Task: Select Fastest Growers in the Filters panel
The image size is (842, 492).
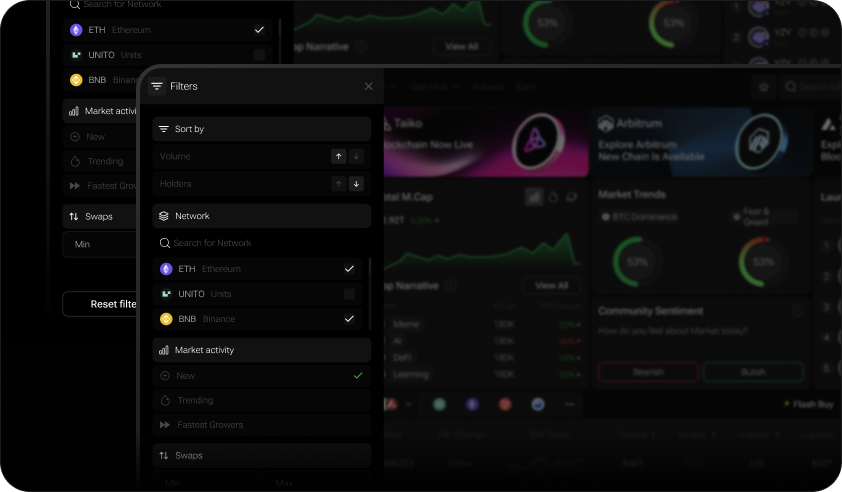Action: [x=210, y=425]
